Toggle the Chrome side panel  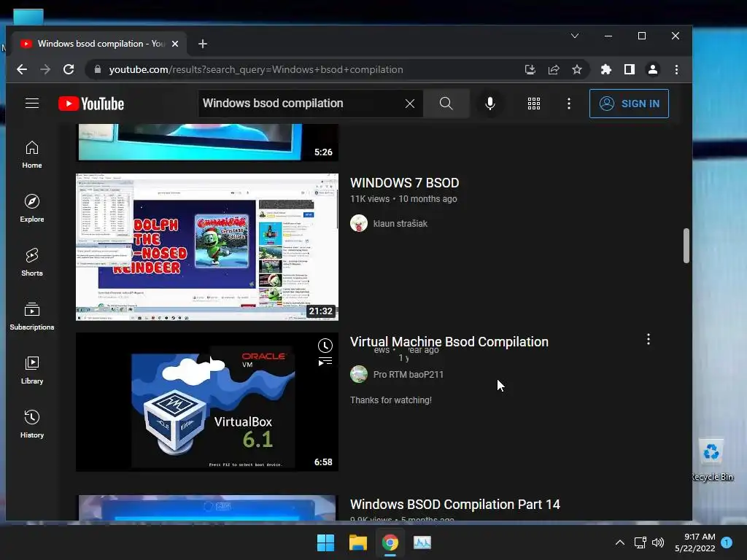pos(630,69)
